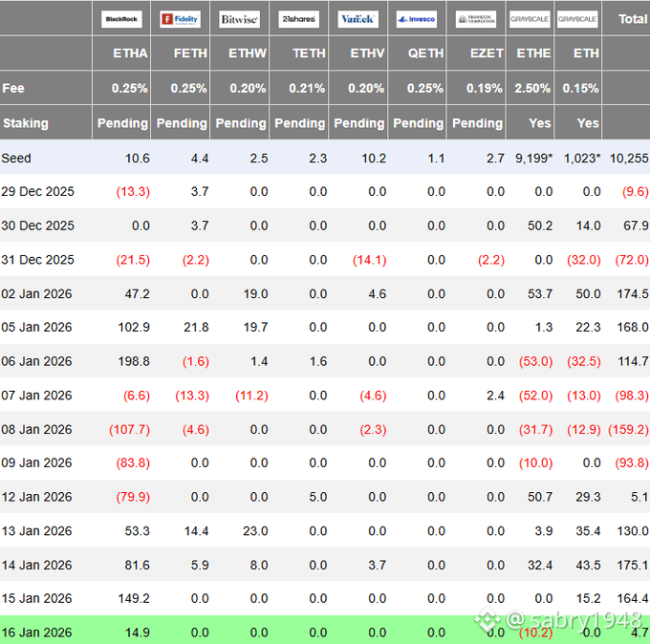Image resolution: width=650 pixels, height=644 pixels.
Task: Select the highlighted 16 Jan 2026 date
Action: click(x=37, y=632)
